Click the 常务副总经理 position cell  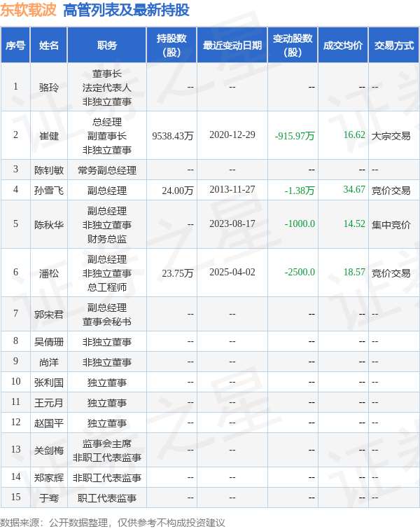point(107,170)
